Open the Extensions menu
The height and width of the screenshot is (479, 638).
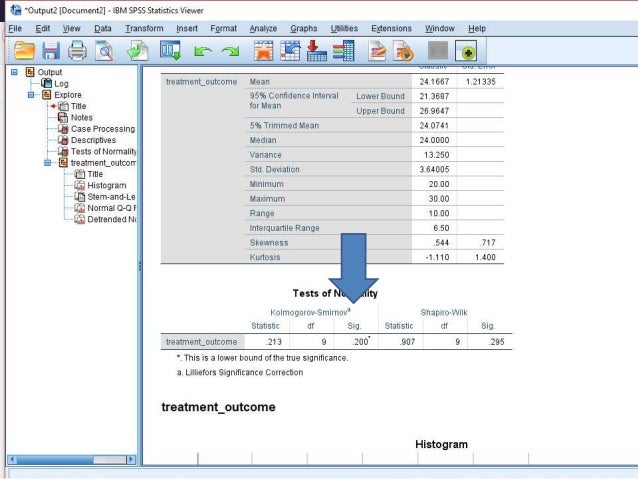tap(391, 28)
